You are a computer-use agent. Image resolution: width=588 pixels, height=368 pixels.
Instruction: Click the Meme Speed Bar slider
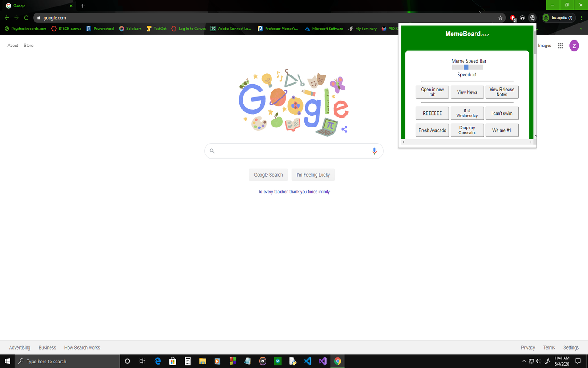468,67
